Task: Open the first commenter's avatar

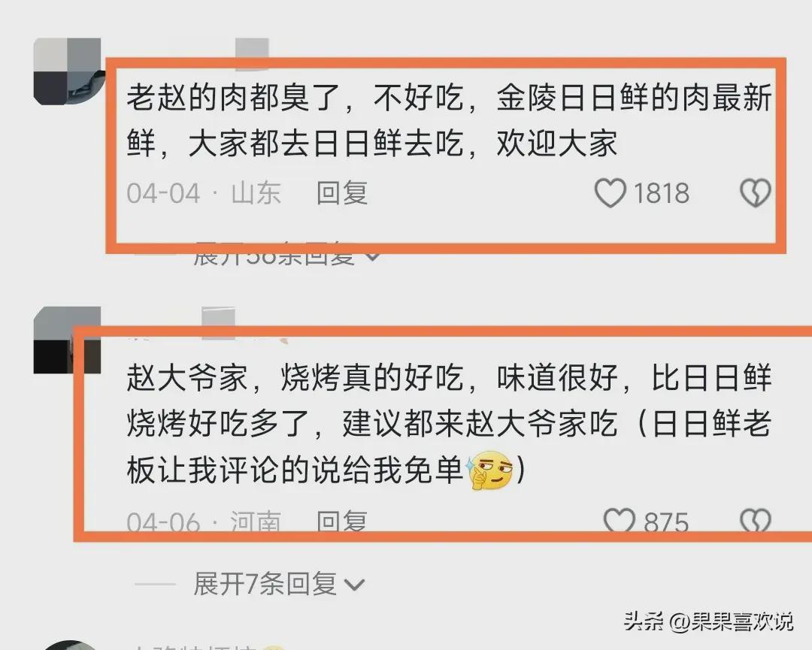Action: pyautogui.click(x=68, y=71)
